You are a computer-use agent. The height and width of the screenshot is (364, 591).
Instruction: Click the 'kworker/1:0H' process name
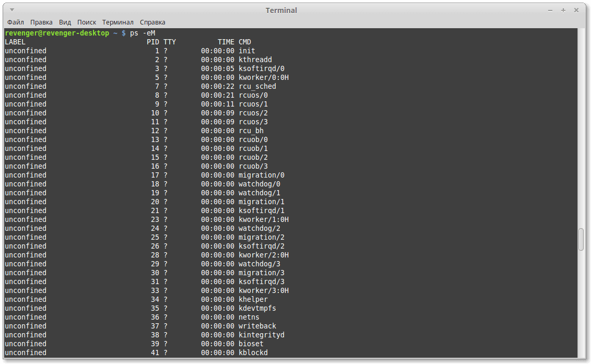264,219
